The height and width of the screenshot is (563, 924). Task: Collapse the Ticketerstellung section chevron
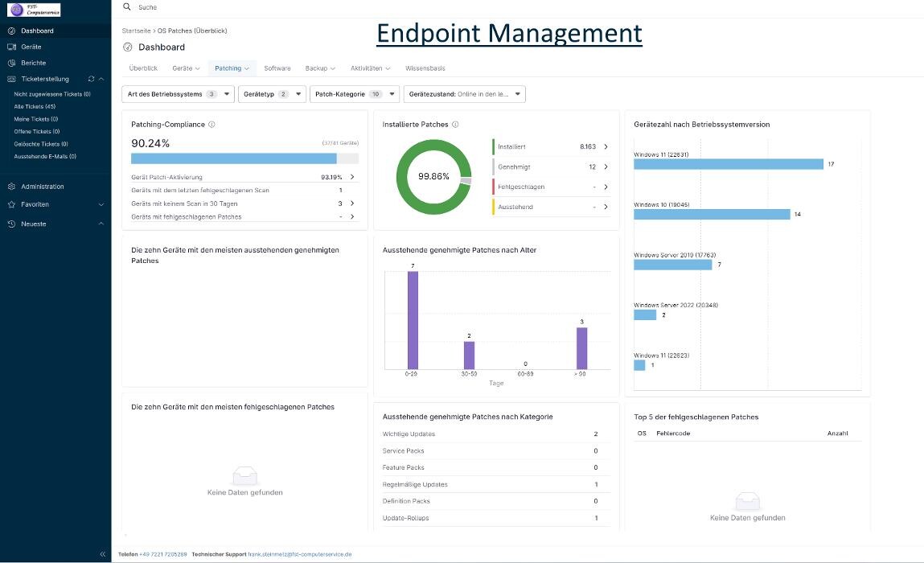tap(101, 79)
